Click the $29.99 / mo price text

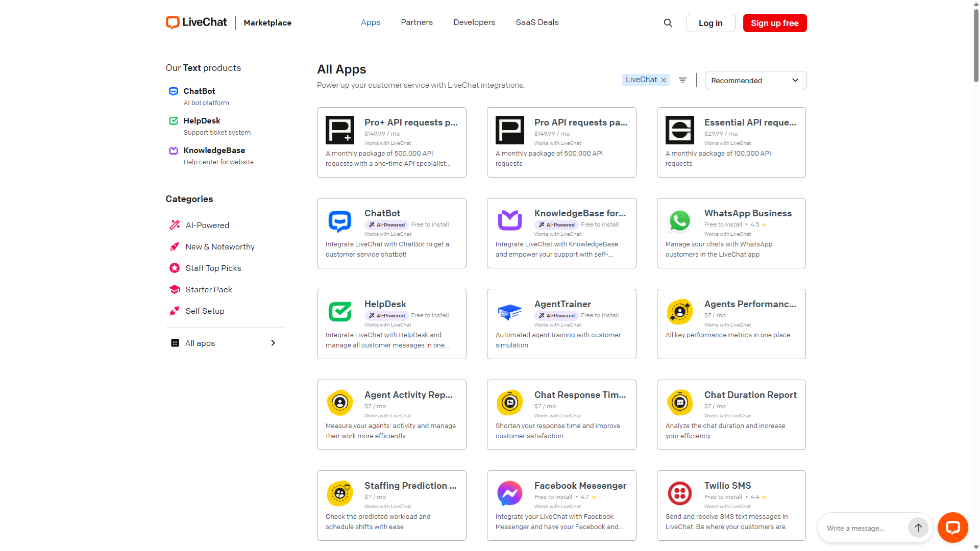coord(721,134)
